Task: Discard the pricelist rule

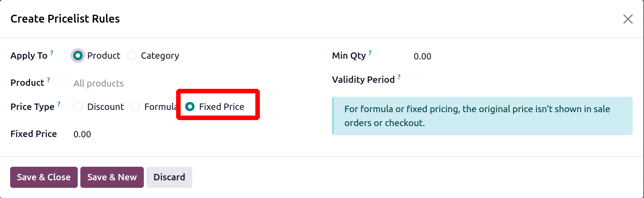Action: (169, 177)
